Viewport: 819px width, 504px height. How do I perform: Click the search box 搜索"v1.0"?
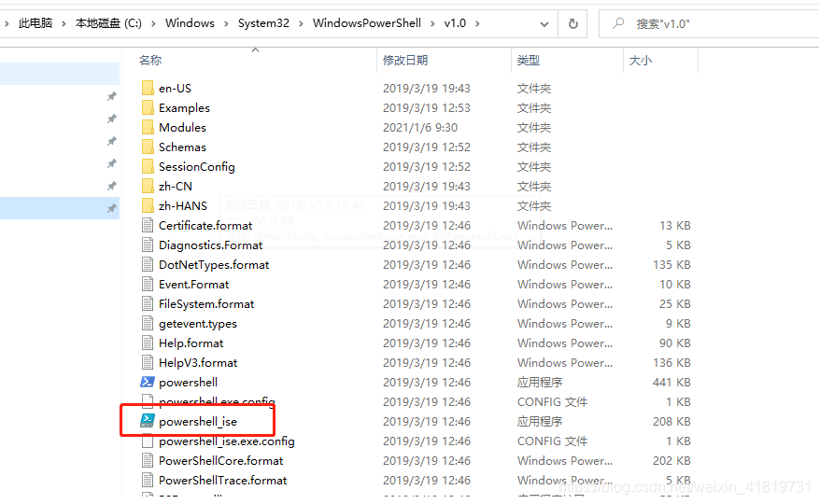coord(709,23)
